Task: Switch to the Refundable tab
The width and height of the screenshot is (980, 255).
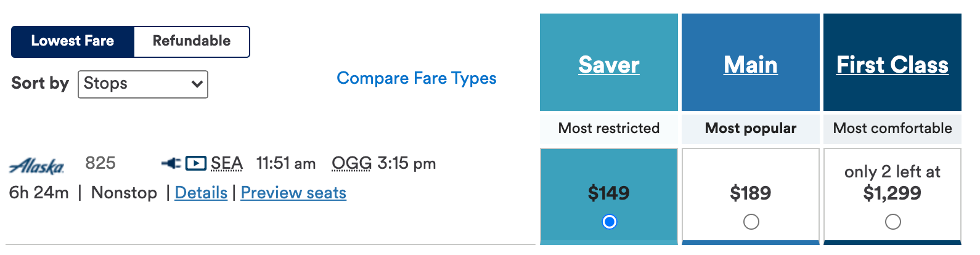Action: (x=192, y=41)
